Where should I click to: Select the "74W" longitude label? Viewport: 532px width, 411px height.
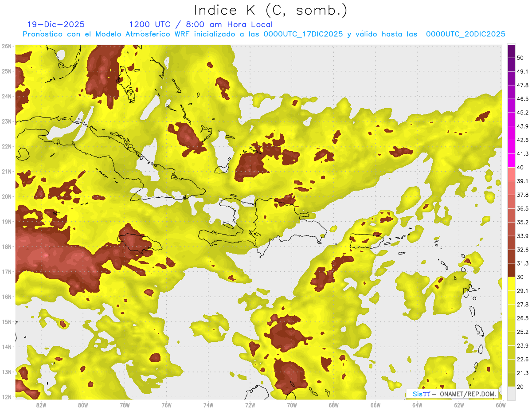click(208, 405)
